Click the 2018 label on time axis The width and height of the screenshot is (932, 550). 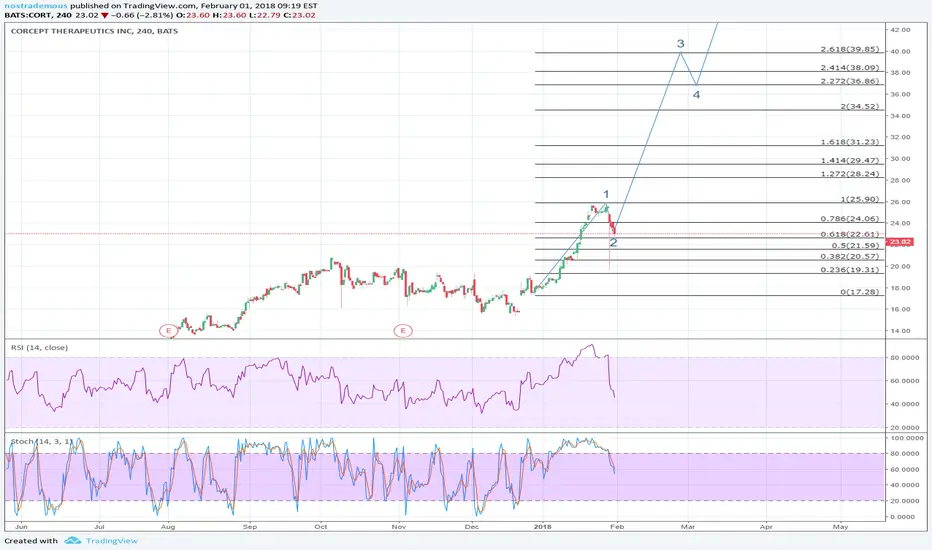coord(543,527)
